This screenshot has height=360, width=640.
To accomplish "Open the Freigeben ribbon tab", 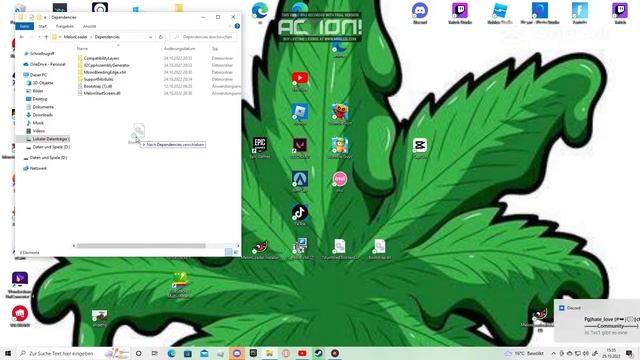I will pos(64,26).
